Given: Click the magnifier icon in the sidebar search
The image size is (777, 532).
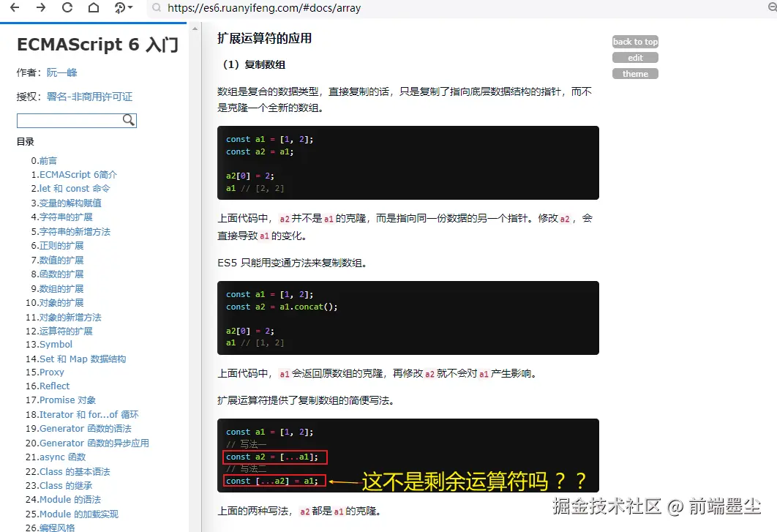Looking at the screenshot, I should (129, 119).
